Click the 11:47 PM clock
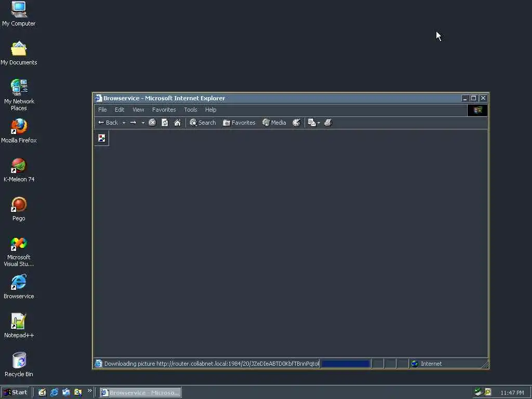 tap(512, 393)
